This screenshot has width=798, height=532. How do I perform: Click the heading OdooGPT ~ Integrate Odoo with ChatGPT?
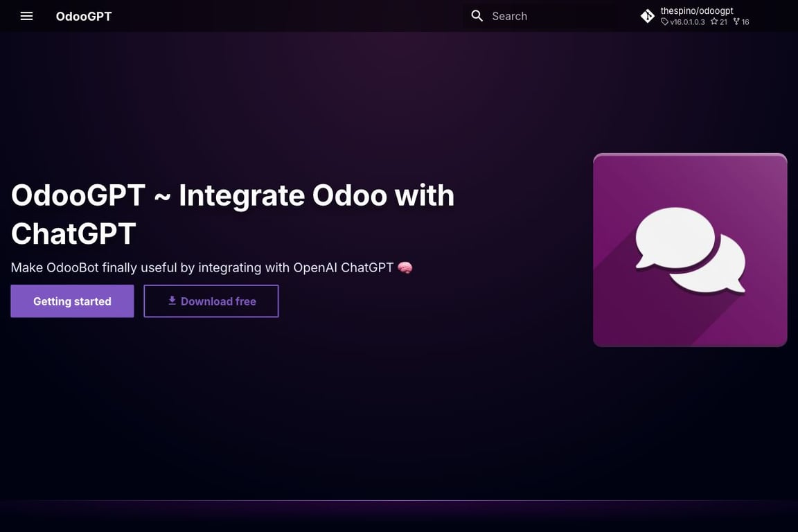point(233,214)
